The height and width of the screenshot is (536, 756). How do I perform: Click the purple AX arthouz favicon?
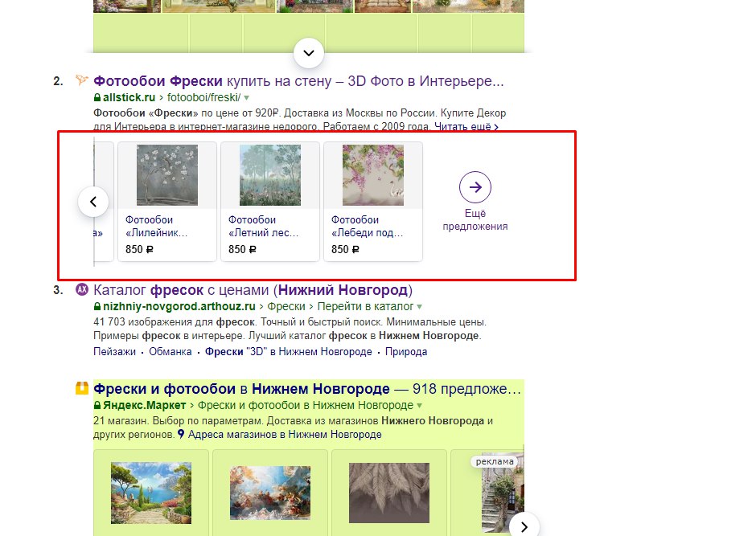click(82, 289)
